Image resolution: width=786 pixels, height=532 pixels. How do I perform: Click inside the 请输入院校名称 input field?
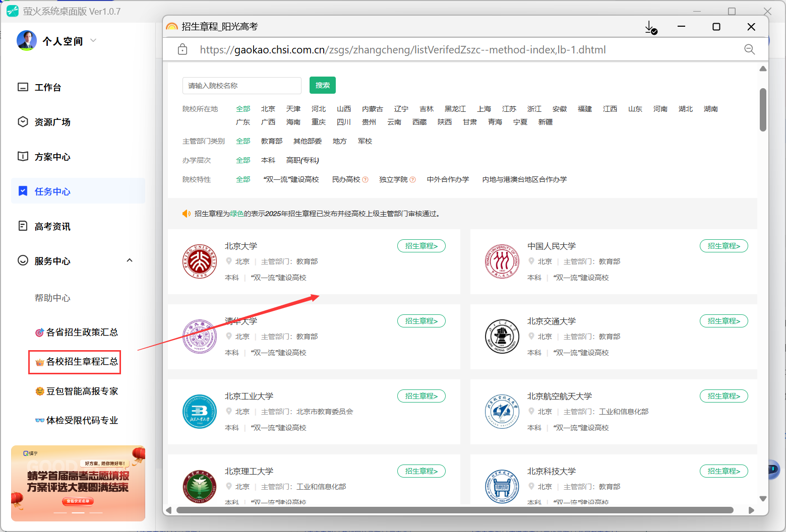click(x=241, y=86)
